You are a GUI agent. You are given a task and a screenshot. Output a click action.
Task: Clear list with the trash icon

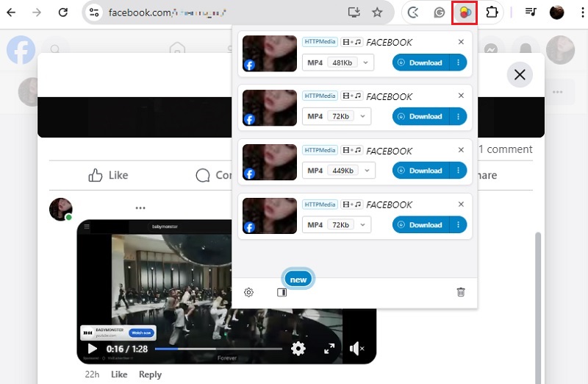click(461, 292)
